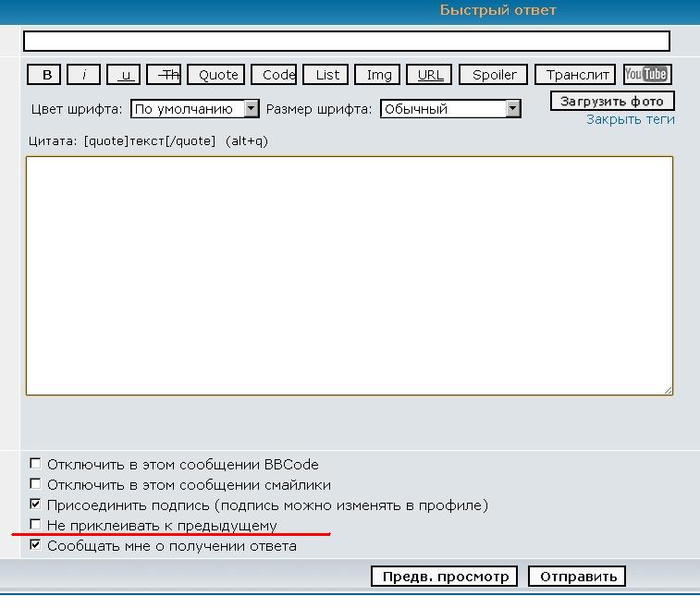Insert a Code block tag
The height and width of the screenshot is (608, 700).
(x=277, y=75)
